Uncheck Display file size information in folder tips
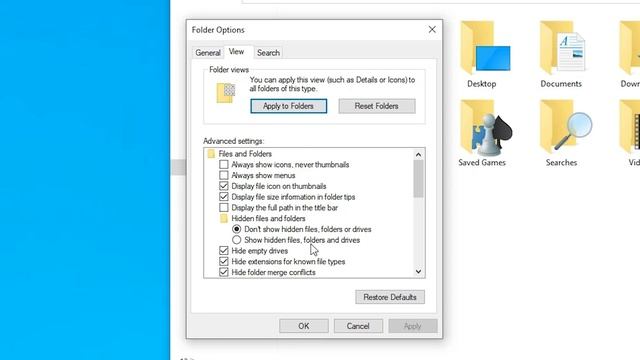The image size is (640, 360). pos(224,197)
